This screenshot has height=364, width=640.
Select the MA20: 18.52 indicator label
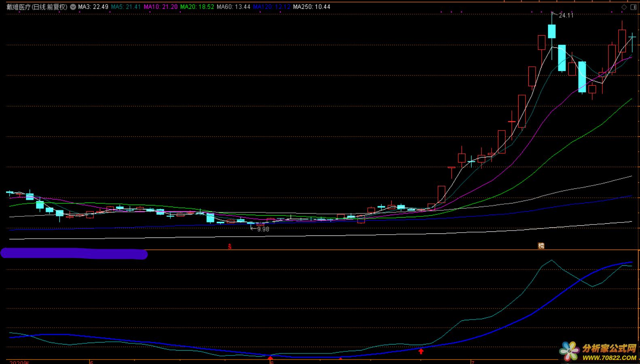point(197,7)
